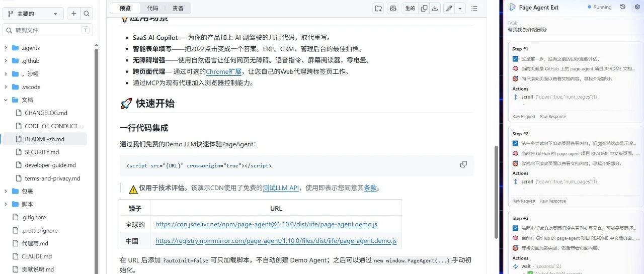Select README-zh.md in file tree
Viewport: 644px width, 274px height.
(44, 139)
